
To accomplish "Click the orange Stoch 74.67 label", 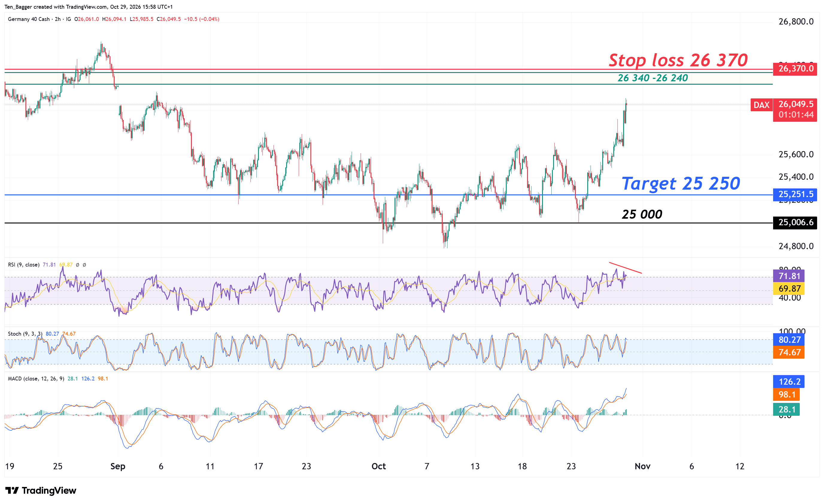I will (789, 352).
